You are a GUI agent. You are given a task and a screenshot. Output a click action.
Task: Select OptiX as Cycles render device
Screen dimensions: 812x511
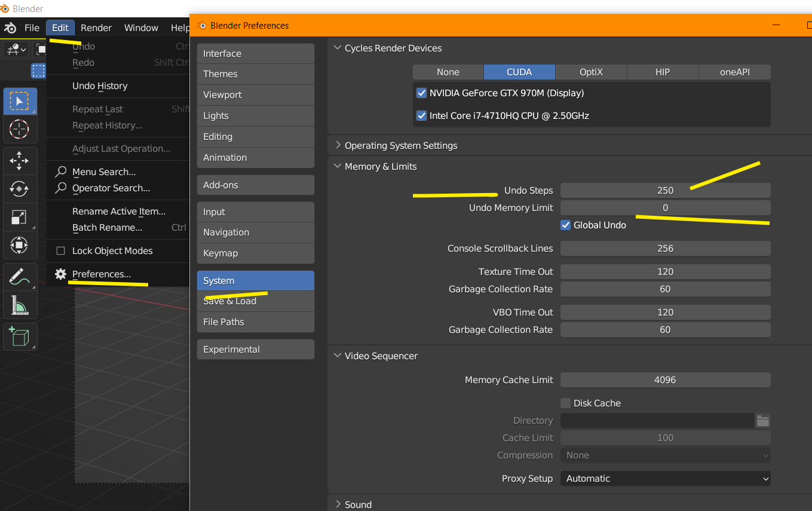pyautogui.click(x=591, y=72)
